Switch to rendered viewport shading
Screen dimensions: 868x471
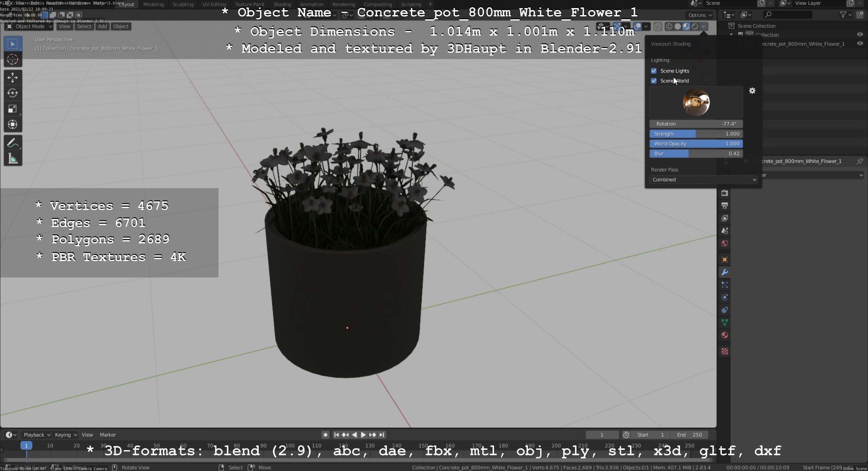coord(695,26)
